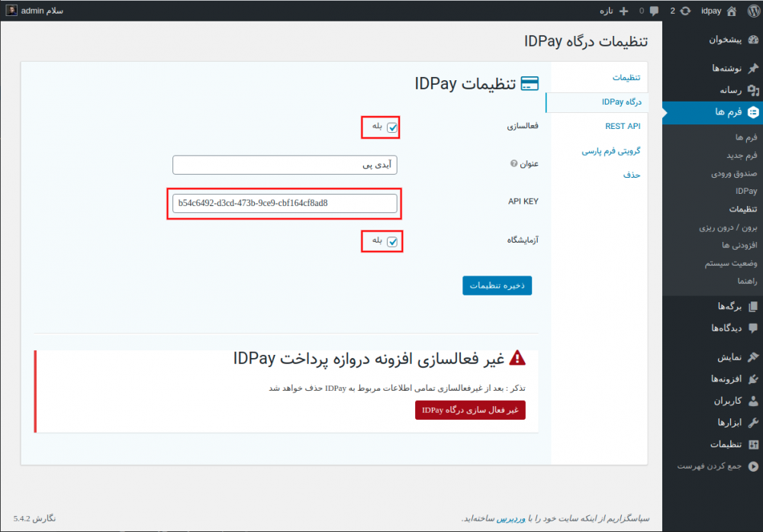Click the جمع کردن فهرست collapse label
Viewport: 763px width, 532px height.
click(709, 466)
